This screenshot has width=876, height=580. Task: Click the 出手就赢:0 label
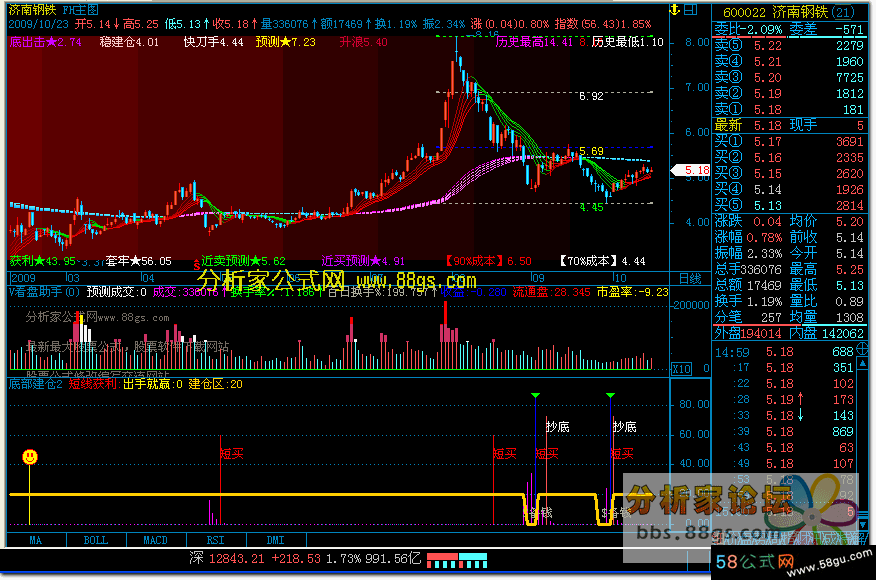(x=153, y=384)
